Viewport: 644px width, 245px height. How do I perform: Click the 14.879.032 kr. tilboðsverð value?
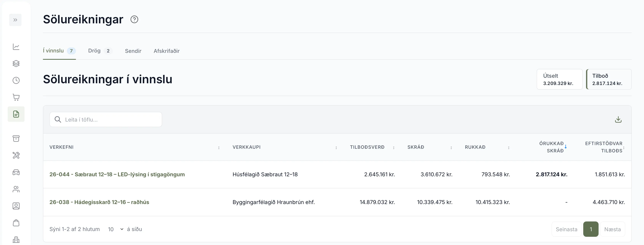pyautogui.click(x=377, y=202)
